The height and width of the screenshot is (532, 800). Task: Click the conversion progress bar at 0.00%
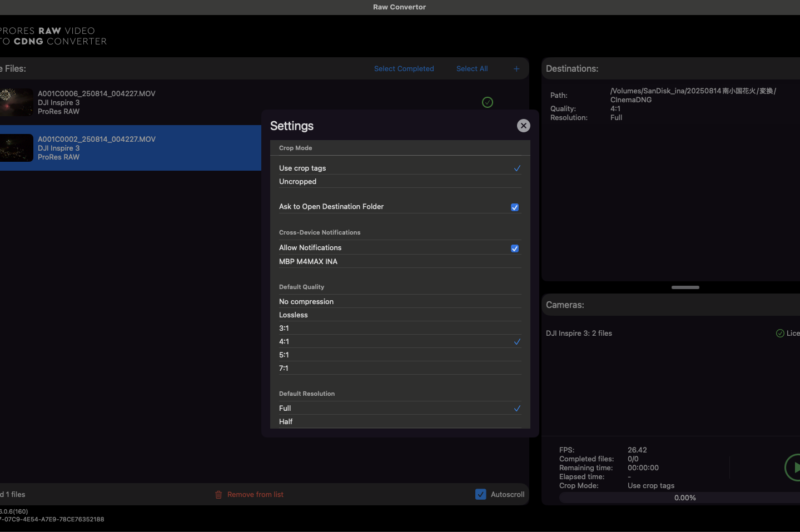(679, 497)
